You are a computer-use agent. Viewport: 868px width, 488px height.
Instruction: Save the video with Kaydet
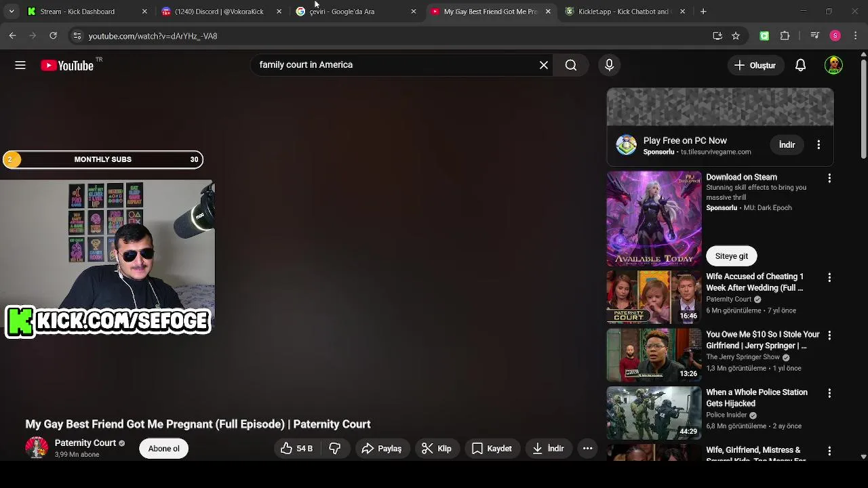point(492,449)
